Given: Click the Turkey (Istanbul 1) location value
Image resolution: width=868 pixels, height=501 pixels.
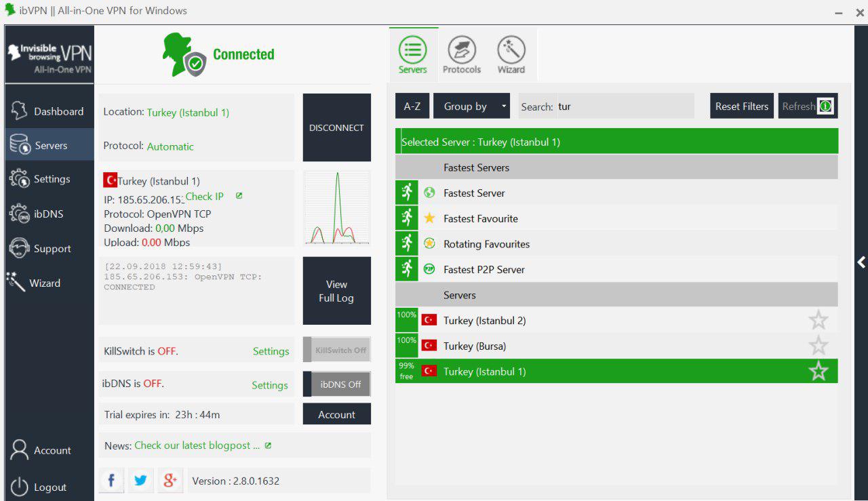Looking at the screenshot, I should (188, 113).
